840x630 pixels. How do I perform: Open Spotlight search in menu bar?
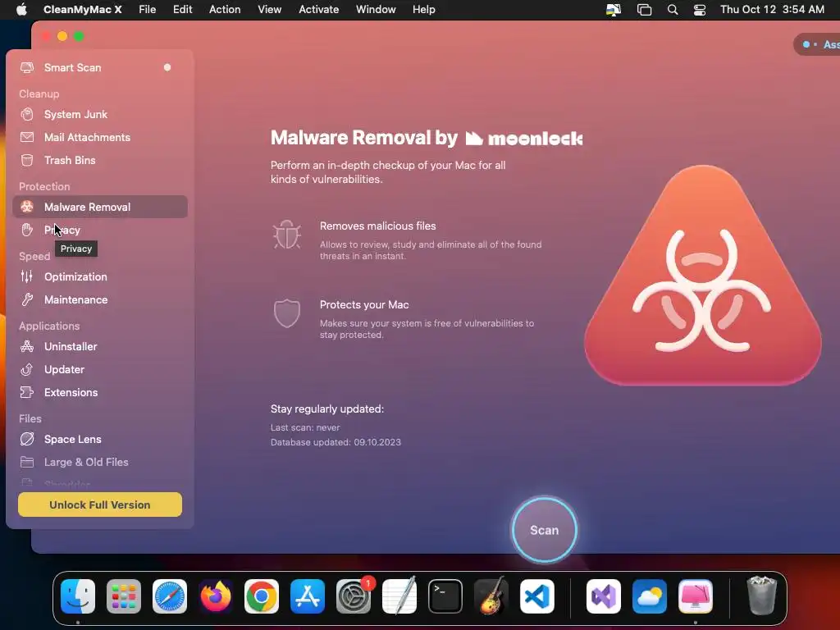[x=673, y=10]
